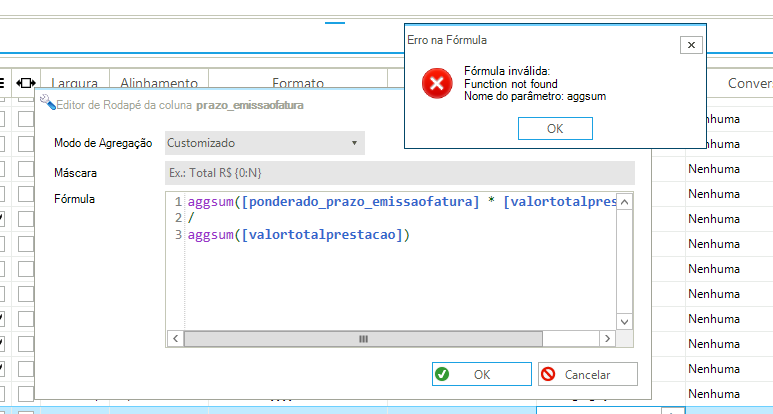
Task: Click the formula scrollbar left arrow
Action: point(175,339)
